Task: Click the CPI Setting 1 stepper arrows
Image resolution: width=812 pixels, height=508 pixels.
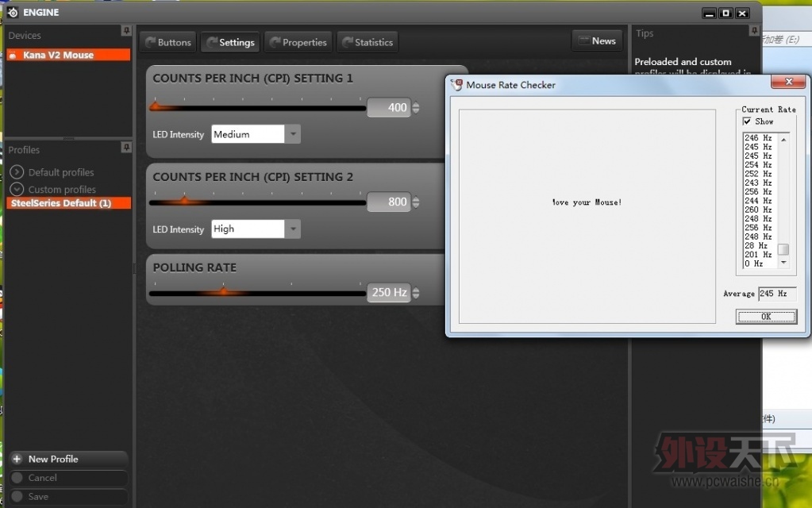Action: pos(416,108)
